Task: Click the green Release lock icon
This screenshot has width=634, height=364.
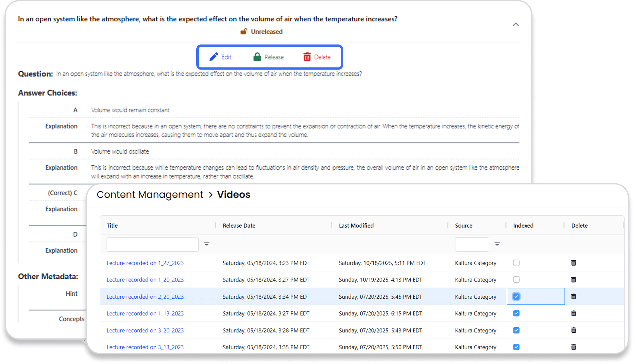Action: click(x=257, y=57)
